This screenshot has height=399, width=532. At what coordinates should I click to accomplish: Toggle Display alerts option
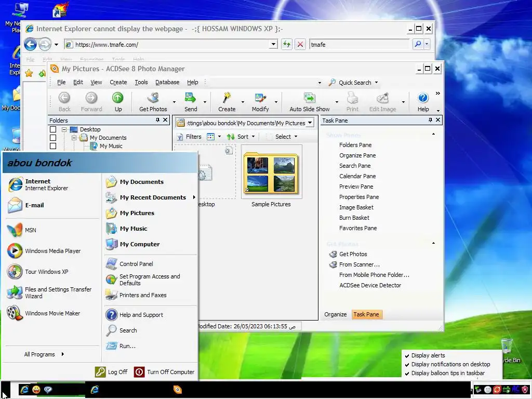[428, 355]
